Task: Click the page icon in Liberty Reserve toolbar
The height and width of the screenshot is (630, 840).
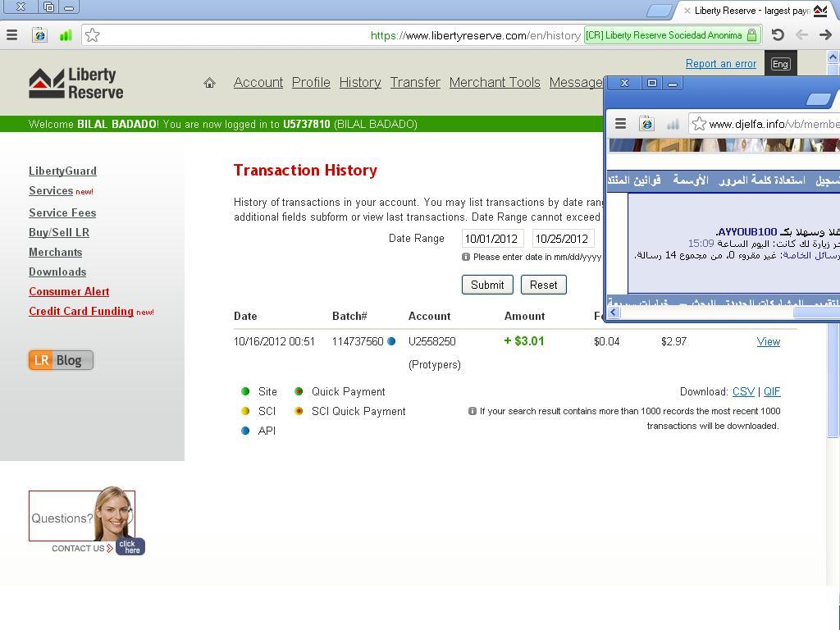Action: pos(39,35)
